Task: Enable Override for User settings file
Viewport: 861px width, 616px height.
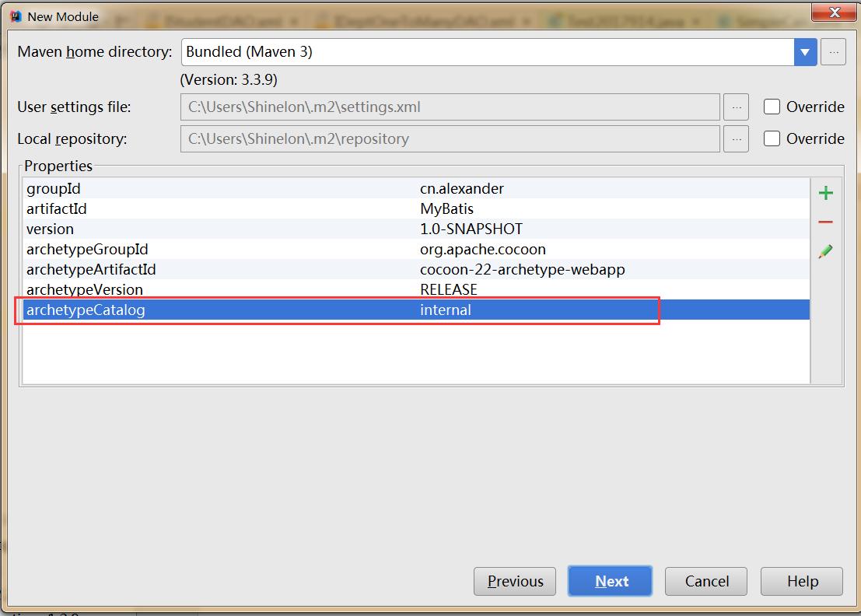Action: pos(772,107)
